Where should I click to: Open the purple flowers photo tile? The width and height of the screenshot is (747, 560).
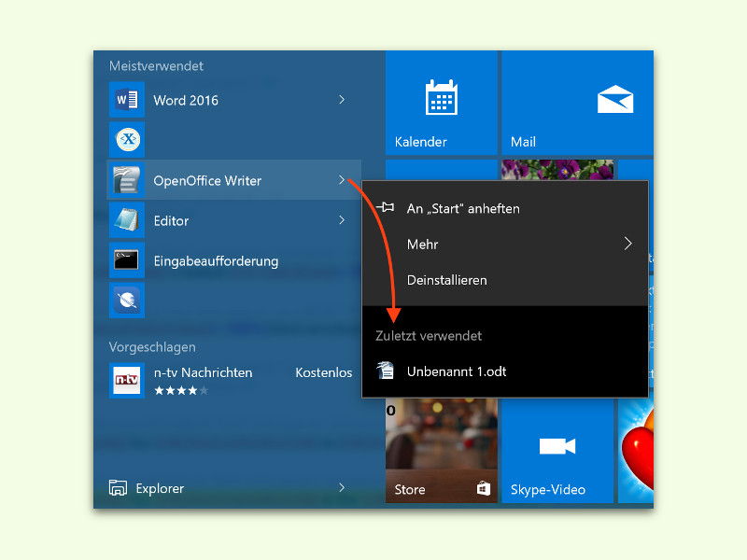pos(557,170)
